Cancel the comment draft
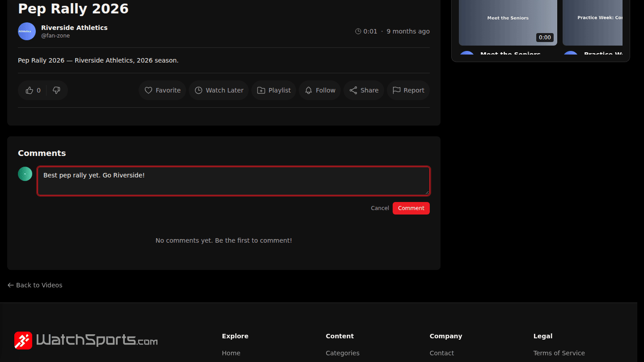This screenshot has height=362, width=644. click(x=380, y=208)
